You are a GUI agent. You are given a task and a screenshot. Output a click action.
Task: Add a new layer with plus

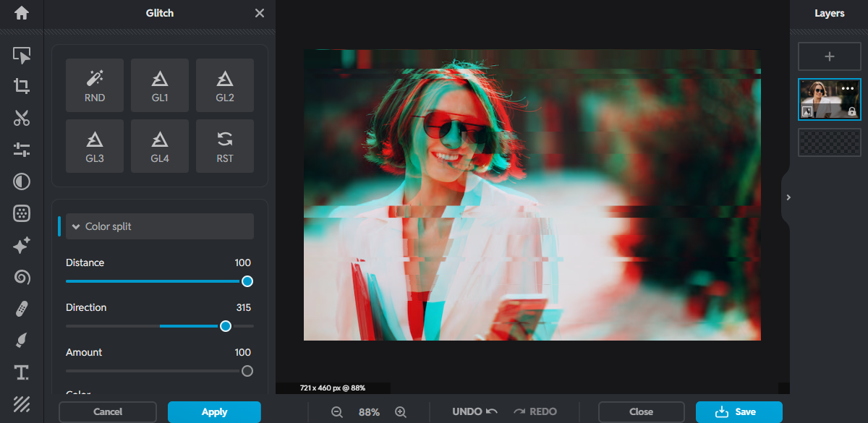coord(830,56)
